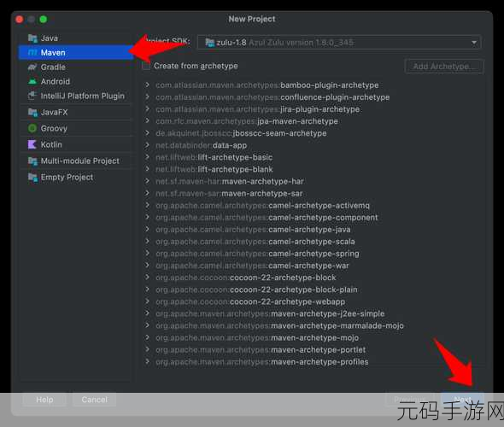
Task: Expand maven-archetype-har chevron
Action: point(147,181)
